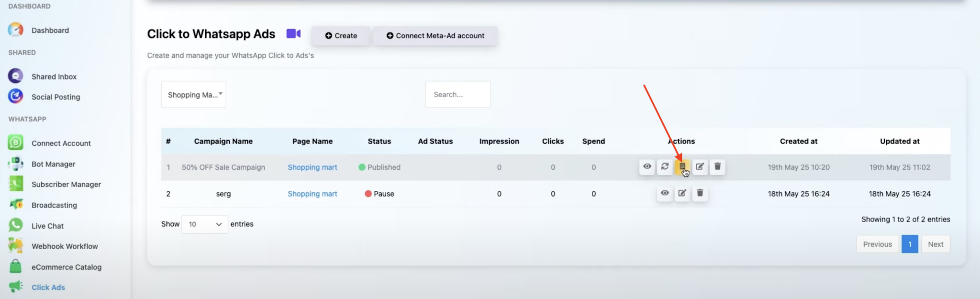Sort by Ad Status column header

(x=435, y=141)
